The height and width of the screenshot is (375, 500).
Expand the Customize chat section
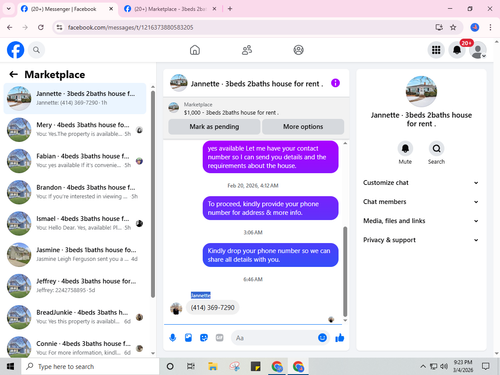point(421,183)
